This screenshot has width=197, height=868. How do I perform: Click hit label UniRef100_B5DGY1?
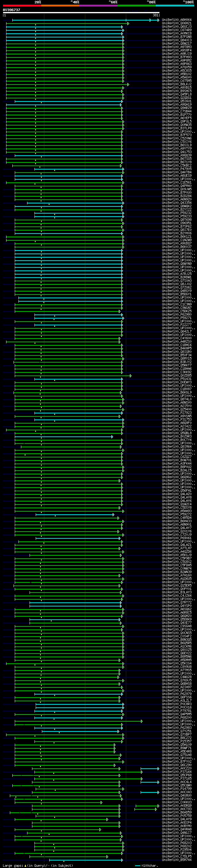pos(177,294)
